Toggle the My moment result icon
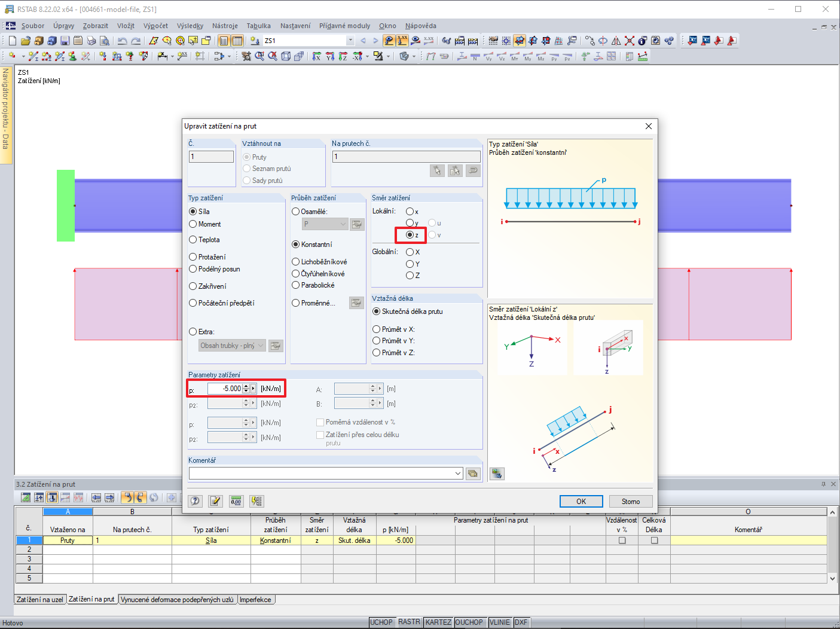Image resolution: width=840 pixels, height=629 pixels. point(528,56)
